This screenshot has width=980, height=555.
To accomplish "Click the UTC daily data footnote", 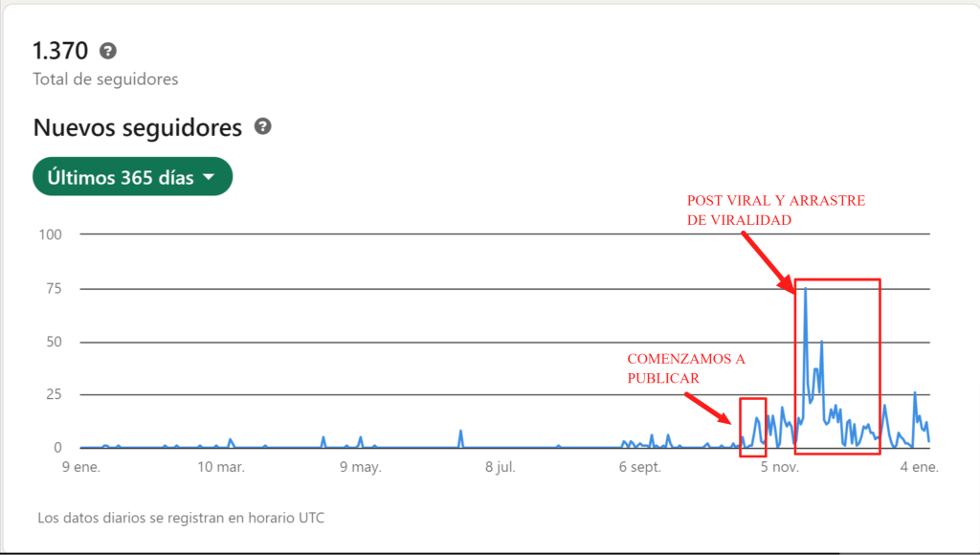I will (181, 518).
